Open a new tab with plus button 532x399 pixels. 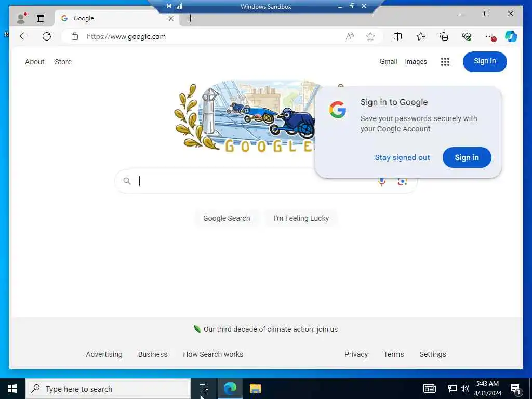(x=191, y=18)
